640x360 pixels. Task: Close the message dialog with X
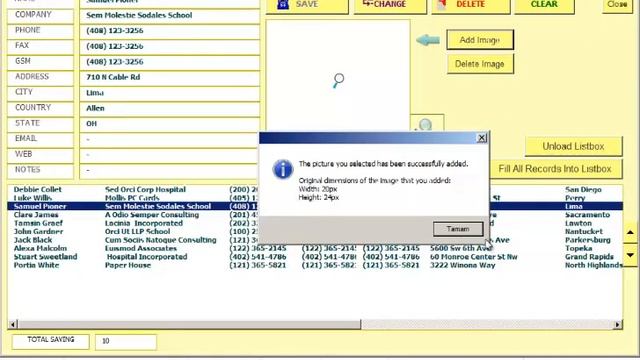[x=482, y=138]
